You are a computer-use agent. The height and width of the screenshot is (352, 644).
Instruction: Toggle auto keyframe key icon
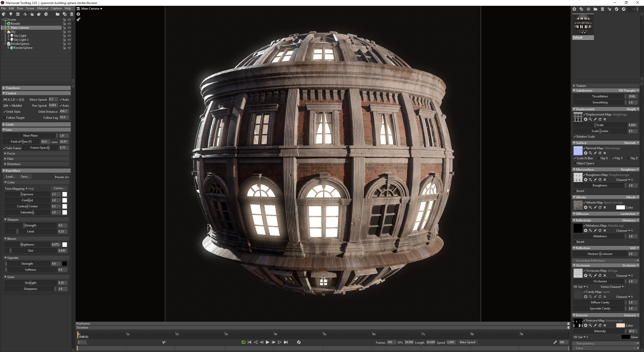coord(299,342)
